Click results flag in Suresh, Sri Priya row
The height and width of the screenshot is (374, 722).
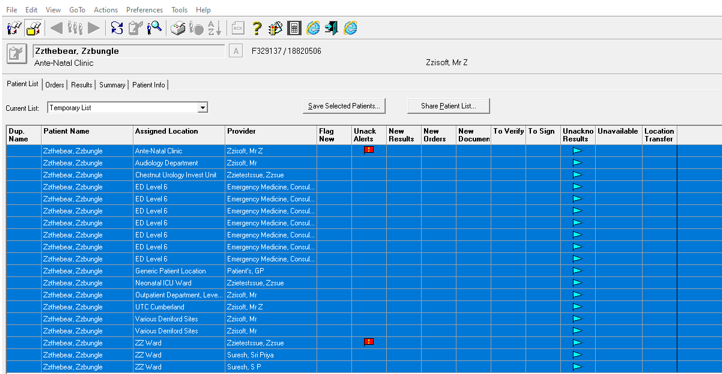577,355
